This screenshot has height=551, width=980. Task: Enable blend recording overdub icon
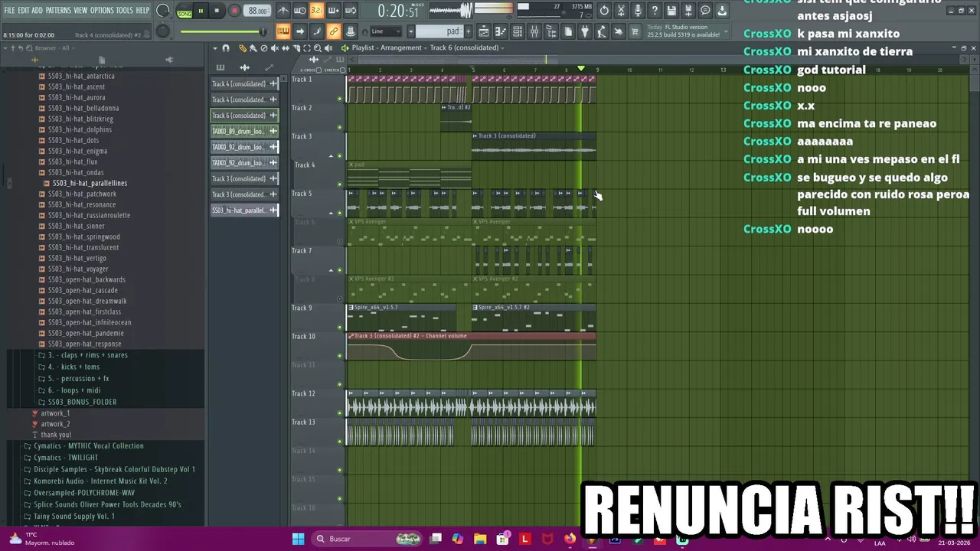[x=333, y=11]
